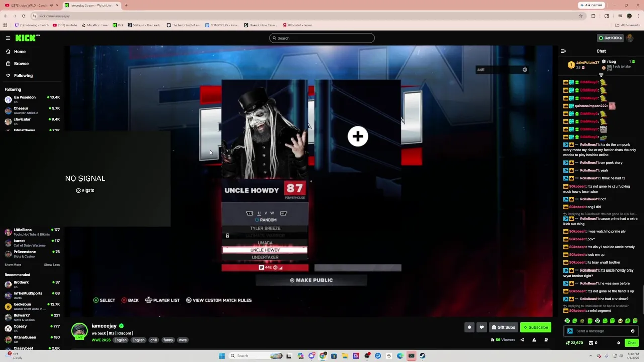Send message with green Chat button

click(x=631, y=343)
